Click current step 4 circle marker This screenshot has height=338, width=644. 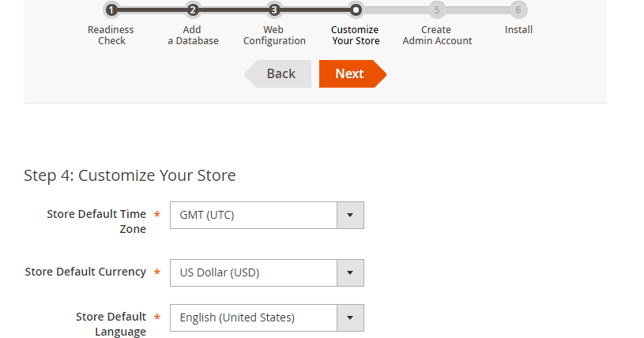tap(356, 10)
